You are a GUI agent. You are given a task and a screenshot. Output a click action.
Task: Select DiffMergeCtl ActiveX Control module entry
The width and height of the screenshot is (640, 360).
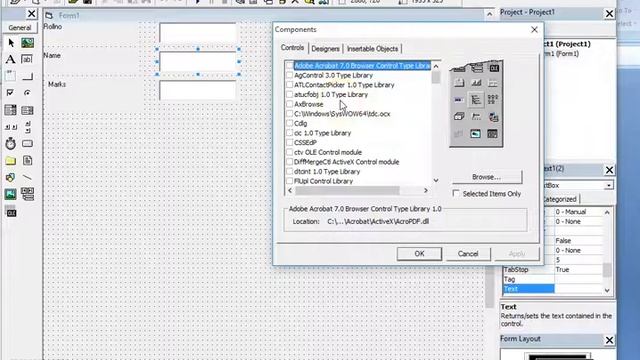click(x=346, y=162)
